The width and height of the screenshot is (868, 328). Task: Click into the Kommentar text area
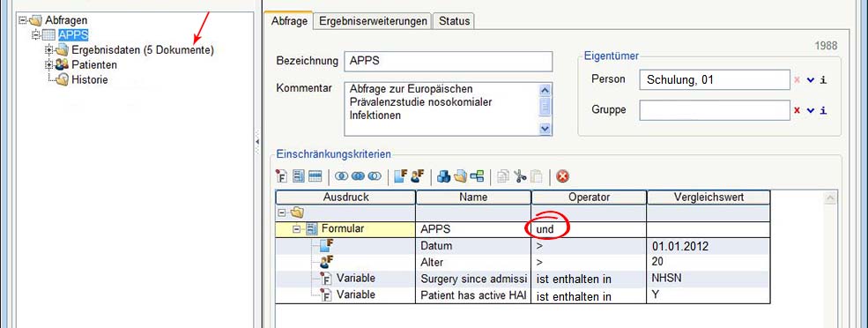click(x=441, y=108)
